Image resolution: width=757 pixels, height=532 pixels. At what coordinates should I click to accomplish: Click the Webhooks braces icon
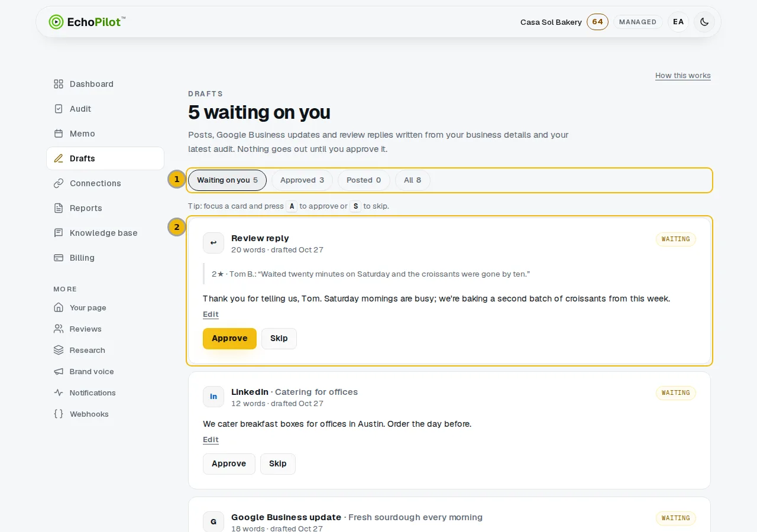[x=59, y=414]
